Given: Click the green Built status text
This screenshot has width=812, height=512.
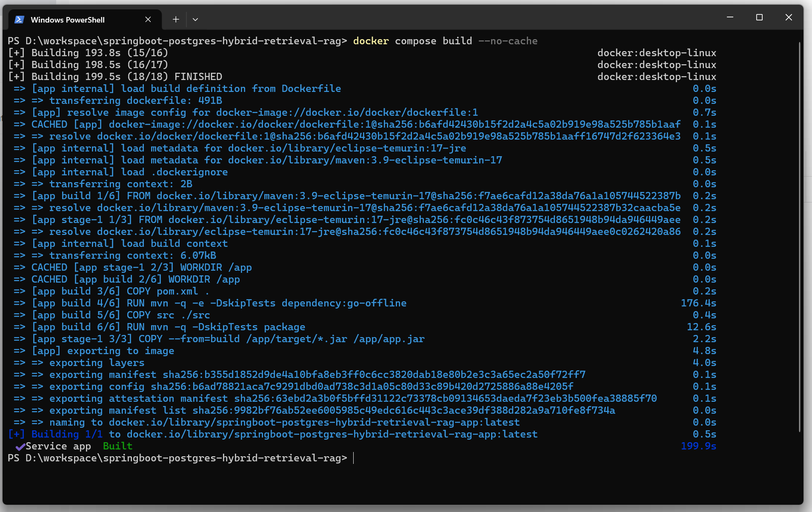Looking at the screenshot, I should (x=117, y=446).
